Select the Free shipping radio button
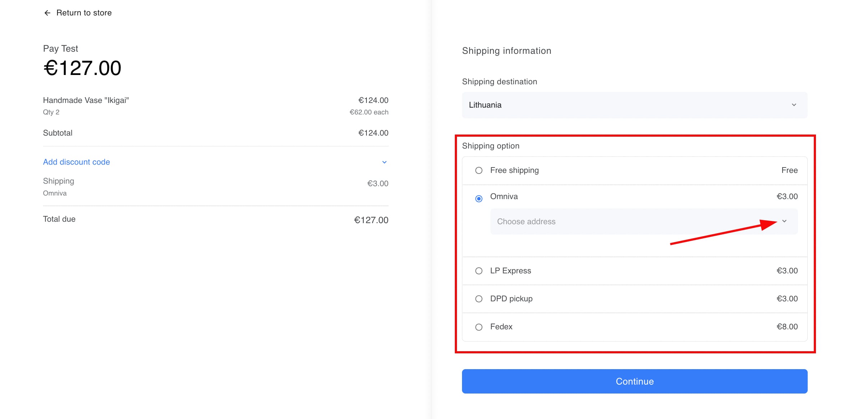 click(x=479, y=171)
